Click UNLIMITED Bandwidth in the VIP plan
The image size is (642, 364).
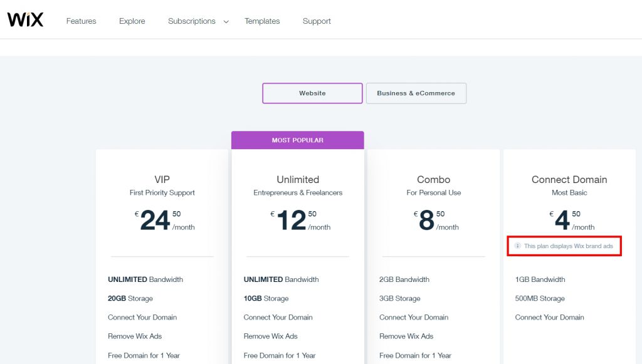pos(145,279)
